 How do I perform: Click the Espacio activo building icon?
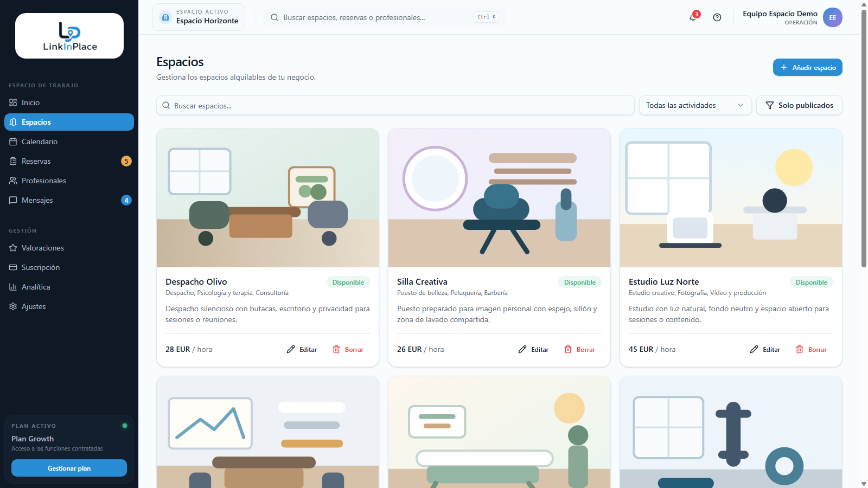click(x=165, y=17)
